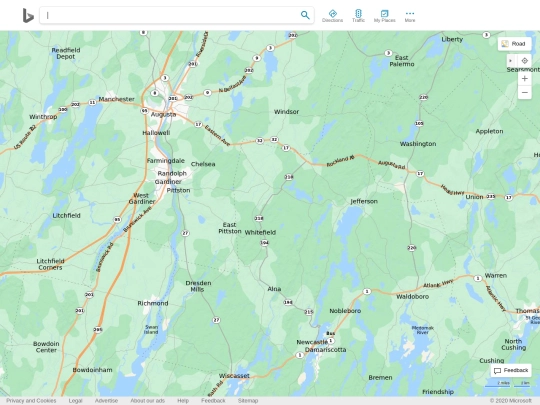Open My Places
Viewport: 540px width, 405px height.
coord(384,16)
